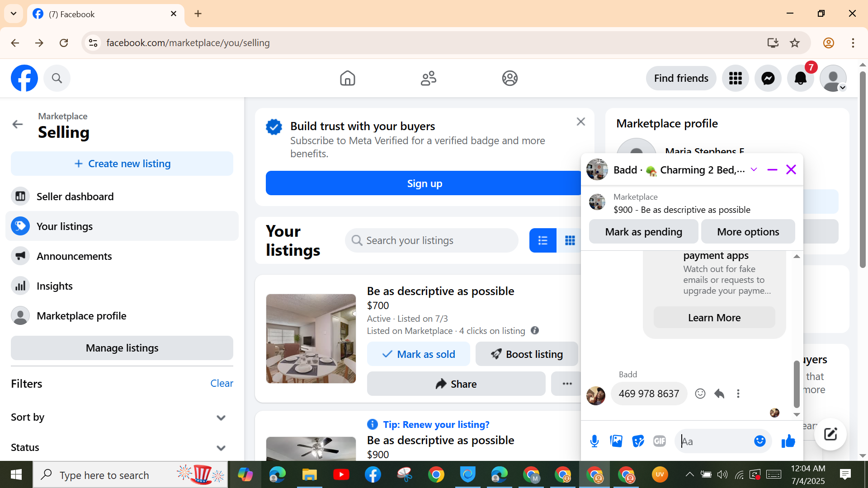Open Messenger from the top bar
Image resolution: width=868 pixels, height=488 pixels.
tap(768, 78)
